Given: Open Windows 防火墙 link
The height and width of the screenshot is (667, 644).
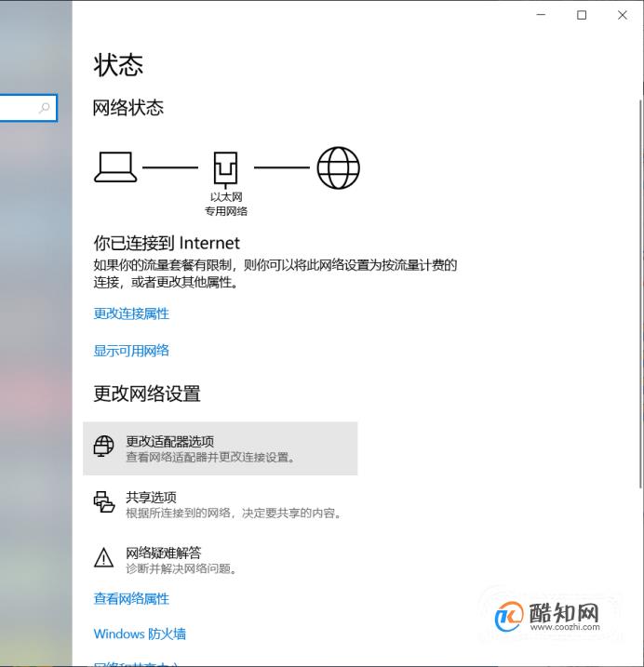Looking at the screenshot, I should point(140,634).
